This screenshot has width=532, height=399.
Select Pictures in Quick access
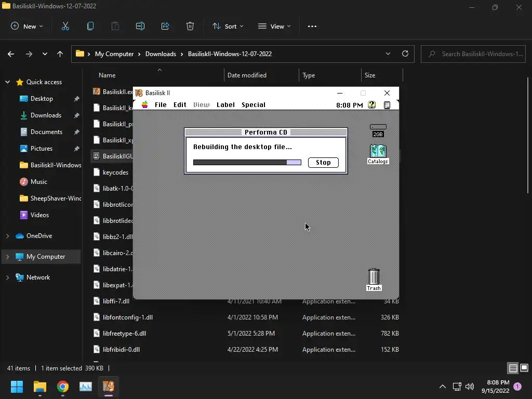[42, 149]
